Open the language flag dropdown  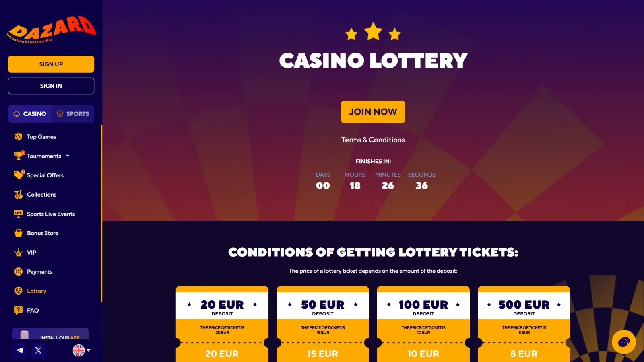(x=82, y=350)
